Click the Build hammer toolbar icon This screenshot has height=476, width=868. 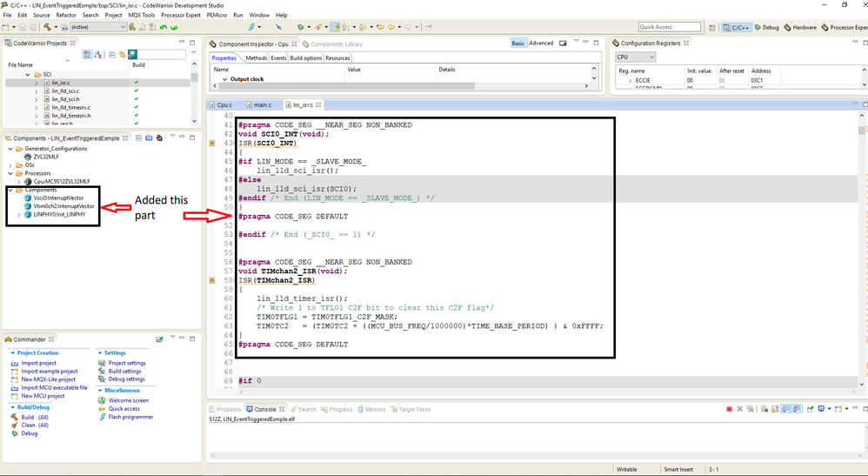pos(47,27)
